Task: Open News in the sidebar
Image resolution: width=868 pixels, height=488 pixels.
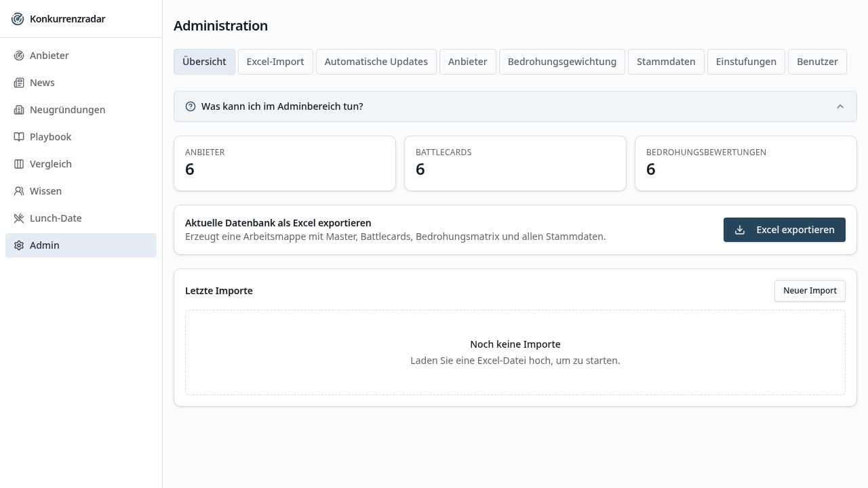Action: pos(81,83)
